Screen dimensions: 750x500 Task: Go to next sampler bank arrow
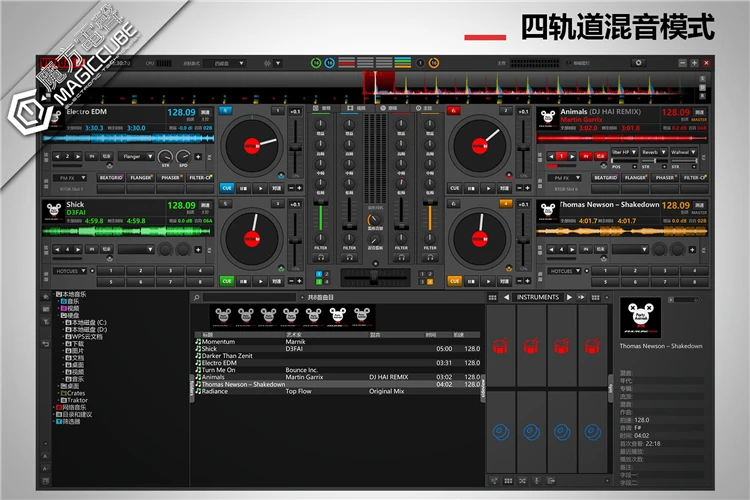(x=569, y=297)
